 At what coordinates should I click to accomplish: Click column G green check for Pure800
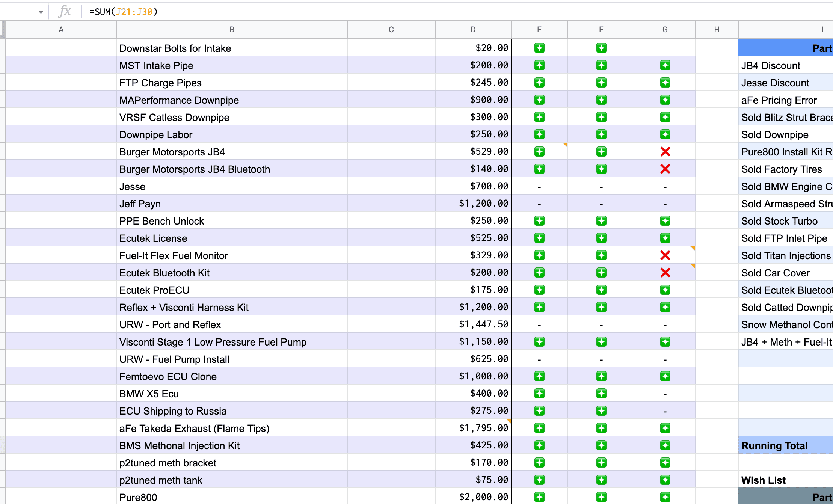(x=665, y=497)
